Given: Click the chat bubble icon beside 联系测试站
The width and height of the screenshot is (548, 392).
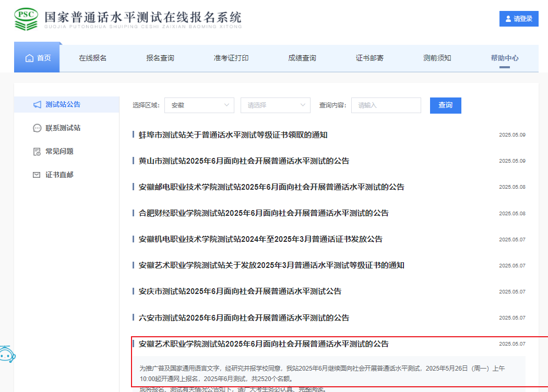Looking at the screenshot, I should pyautogui.click(x=37, y=128).
